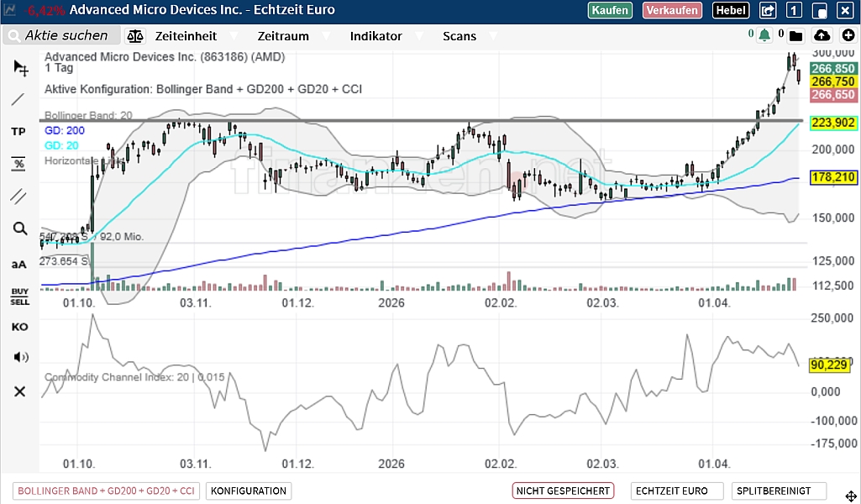Click the Bollinger Band + GD200 + GD20 + CCI button
The image size is (861, 504).
[x=106, y=491]
